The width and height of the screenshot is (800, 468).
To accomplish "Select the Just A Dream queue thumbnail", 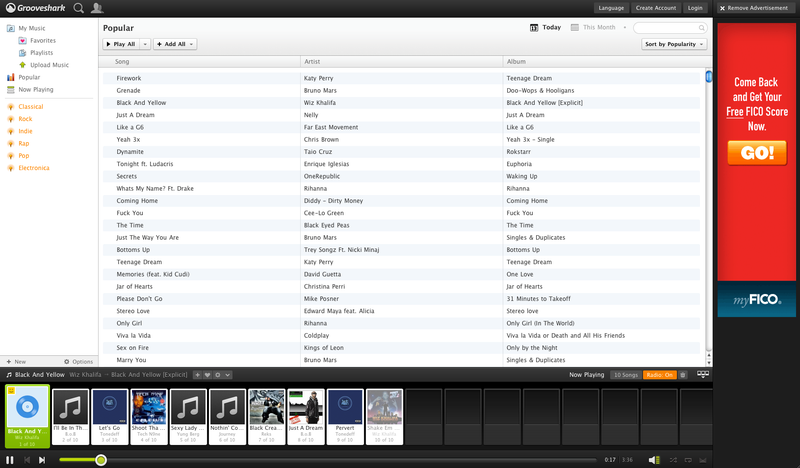I will 306,416.
